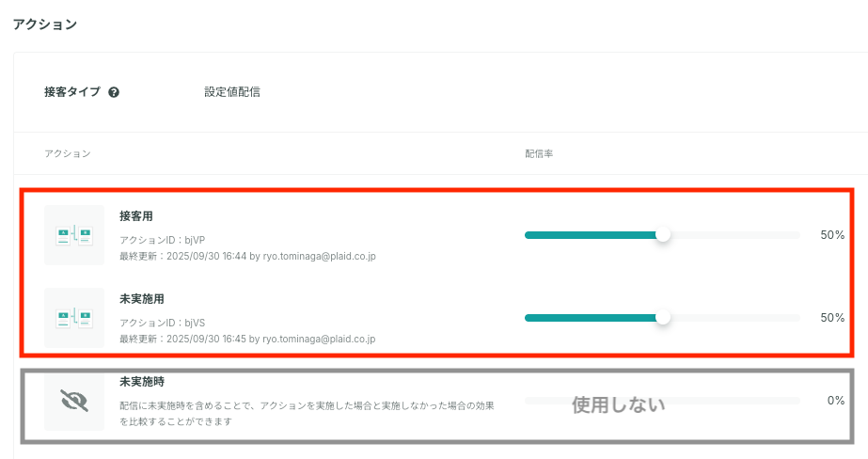Click the 50% value for 未実施用
This screenshot has height=459, width=868.
tap(832, 317)
